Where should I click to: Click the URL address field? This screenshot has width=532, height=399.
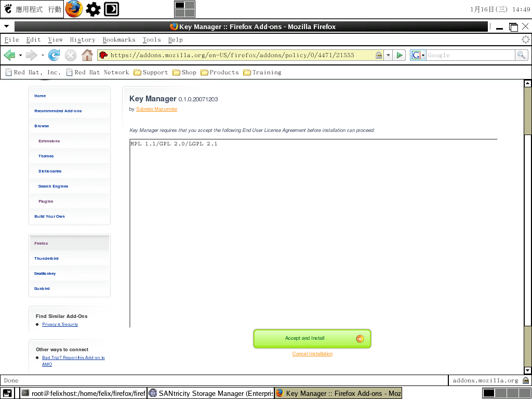click(x=241, y=55)
